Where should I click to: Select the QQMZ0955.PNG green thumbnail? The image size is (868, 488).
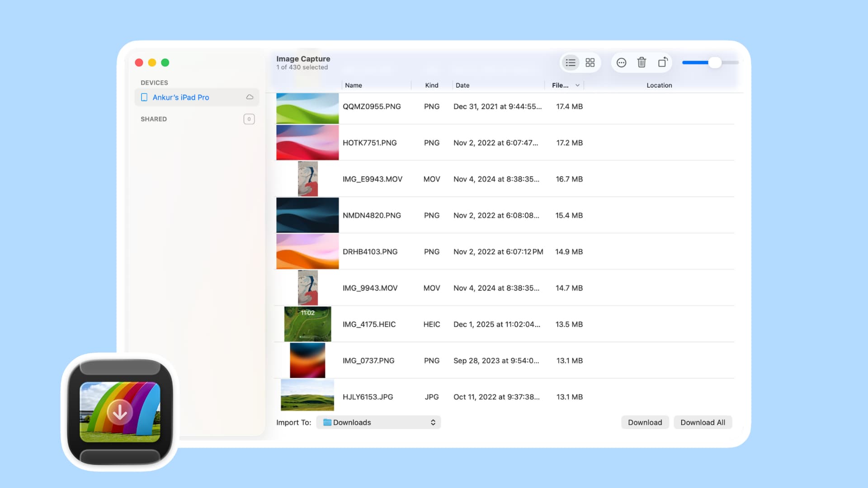307,108
